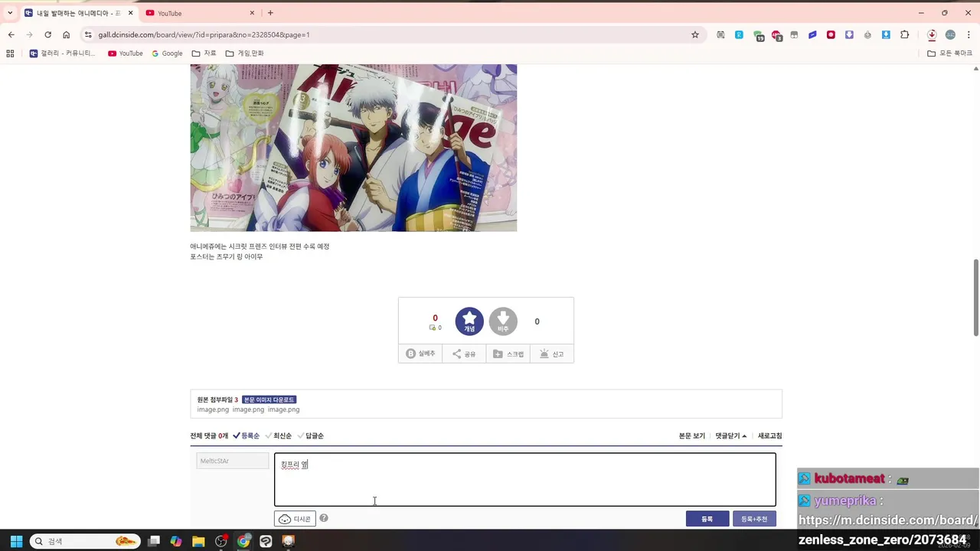Viewport: 980px width, 551px height.
Task: Click the help question mark icon
Action: [324, 518]
